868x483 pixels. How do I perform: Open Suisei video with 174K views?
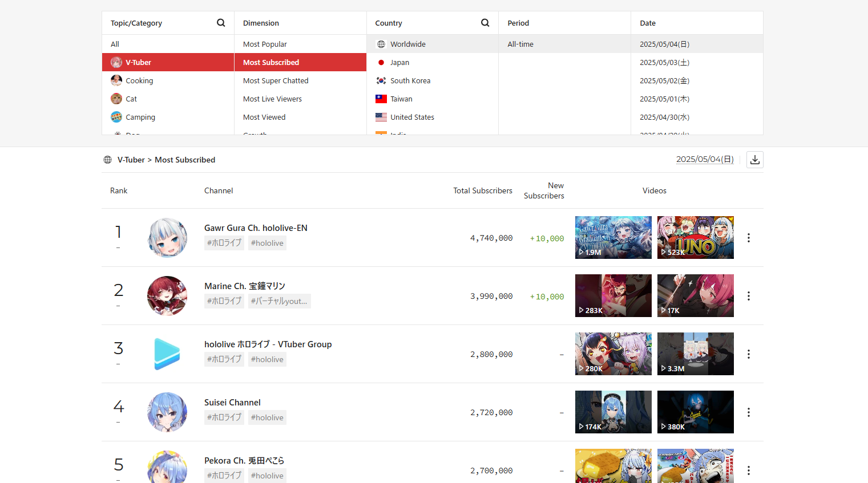pyautogui.click(x=613, y=412)
